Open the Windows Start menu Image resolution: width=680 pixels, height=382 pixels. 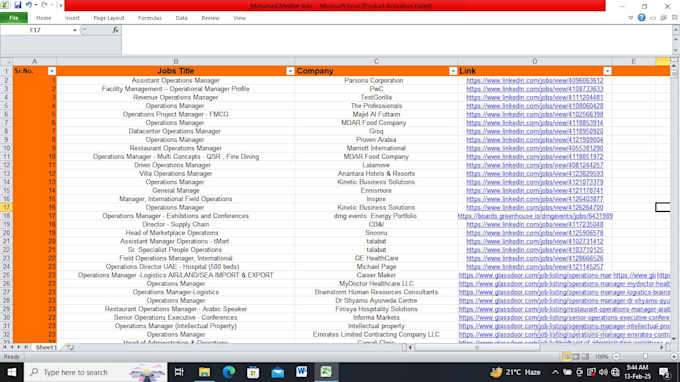coord(12,372)
